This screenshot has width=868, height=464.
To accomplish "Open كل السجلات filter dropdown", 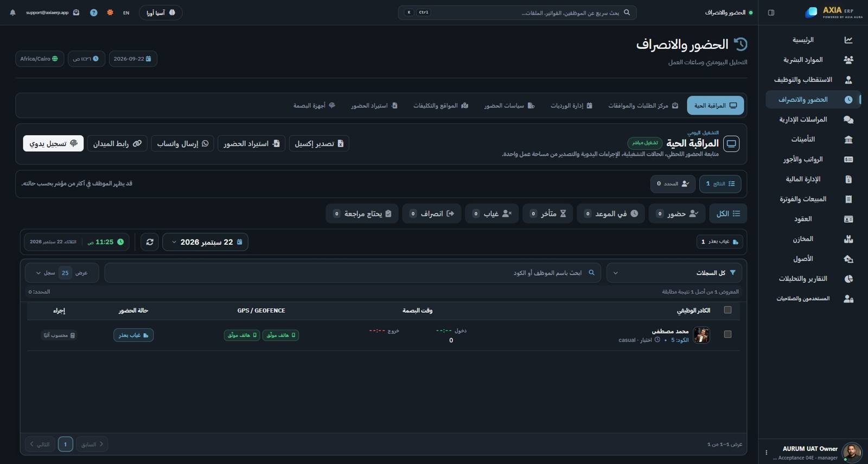I will pyautogui.click(x=674, y=273).
